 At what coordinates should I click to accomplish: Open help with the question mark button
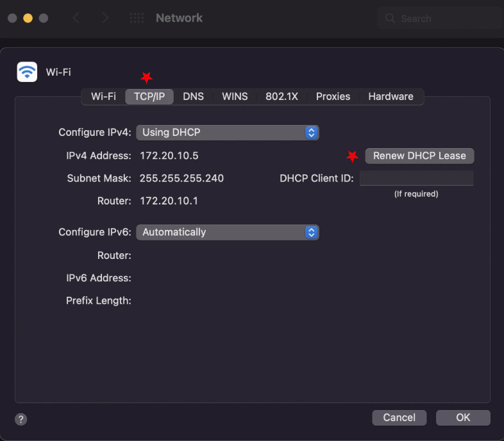click(x=21, y=419)
